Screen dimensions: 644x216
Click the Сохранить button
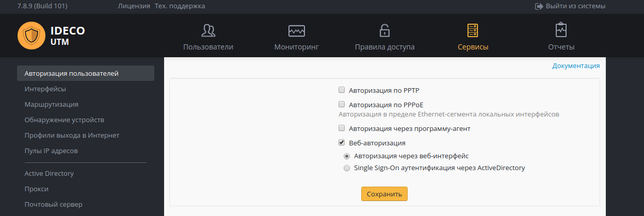pyautogui.click(x=384, y=194)
